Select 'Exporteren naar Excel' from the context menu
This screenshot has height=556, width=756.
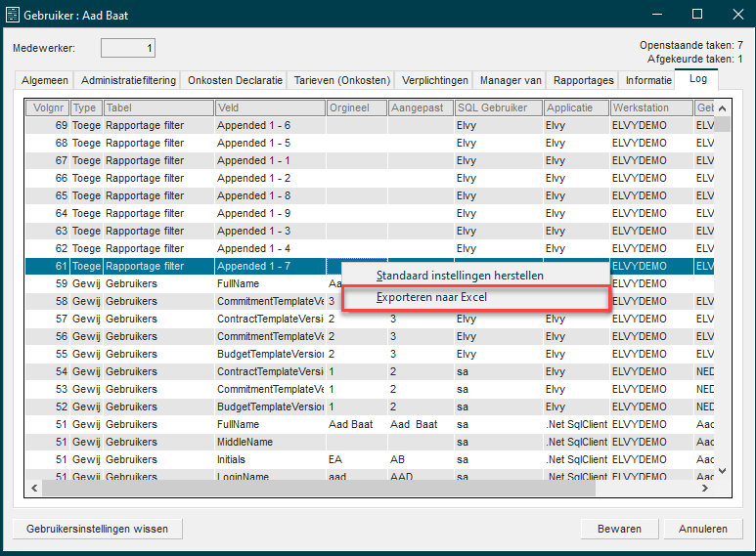[476, 297]
